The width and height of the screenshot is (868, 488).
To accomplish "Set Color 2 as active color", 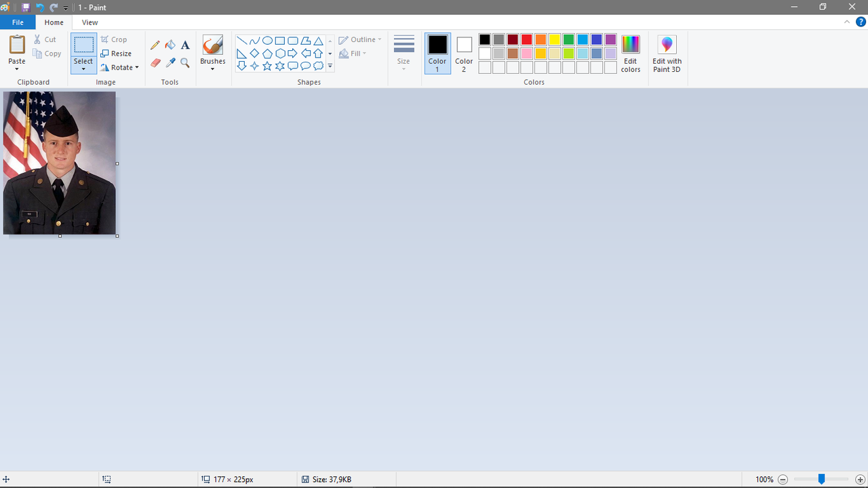I will [x=464, y=53].
